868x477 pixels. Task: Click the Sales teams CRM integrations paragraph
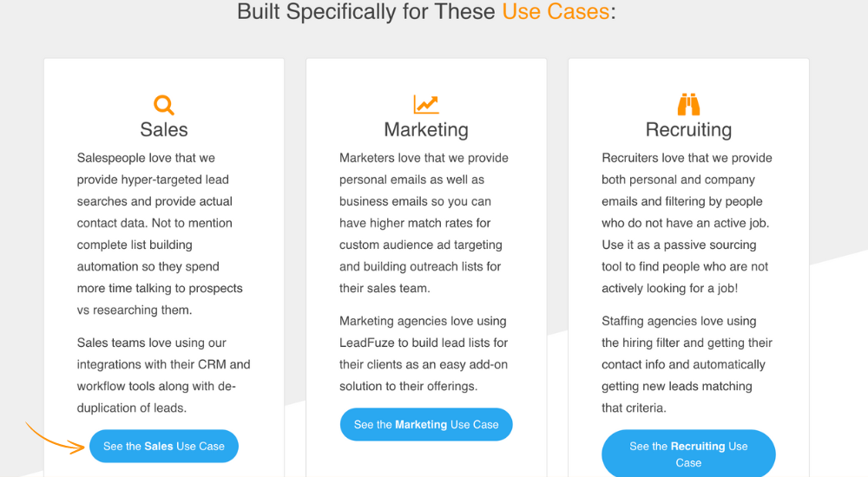pos(163,376)
